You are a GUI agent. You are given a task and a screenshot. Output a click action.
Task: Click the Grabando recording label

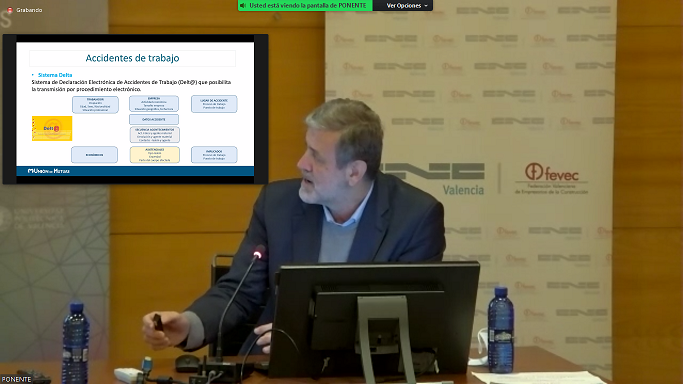[29, 10]
